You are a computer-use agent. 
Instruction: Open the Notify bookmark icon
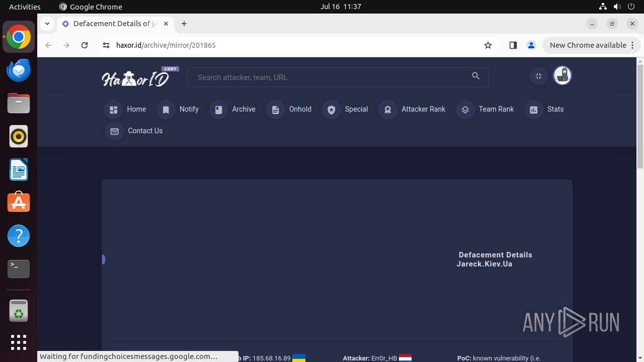click(x=166, y=110)
